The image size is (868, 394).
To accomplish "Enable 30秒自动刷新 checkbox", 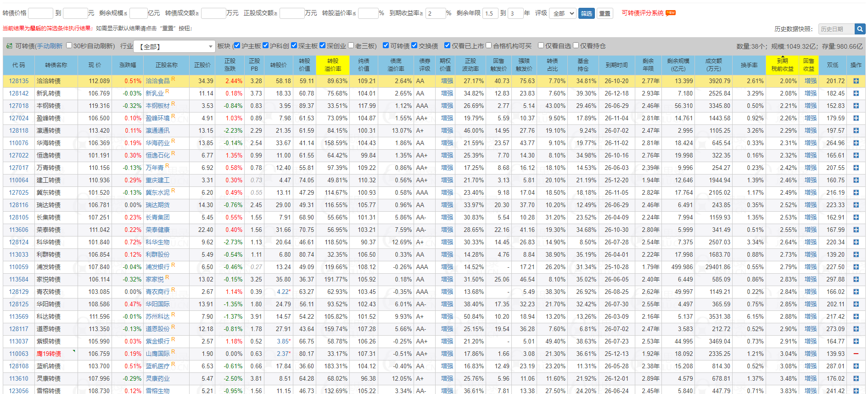I will (69, 45).
